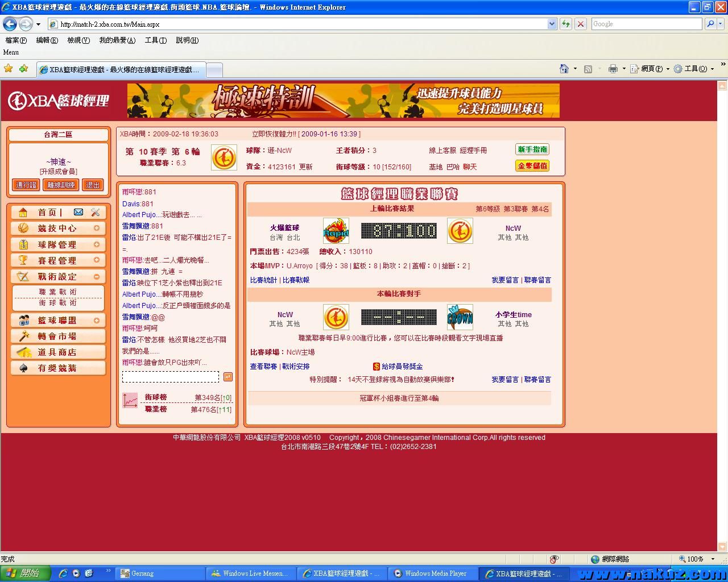Open the IE Favorites star icon
This screenshot has width=728, height=582.
(9, 69)
